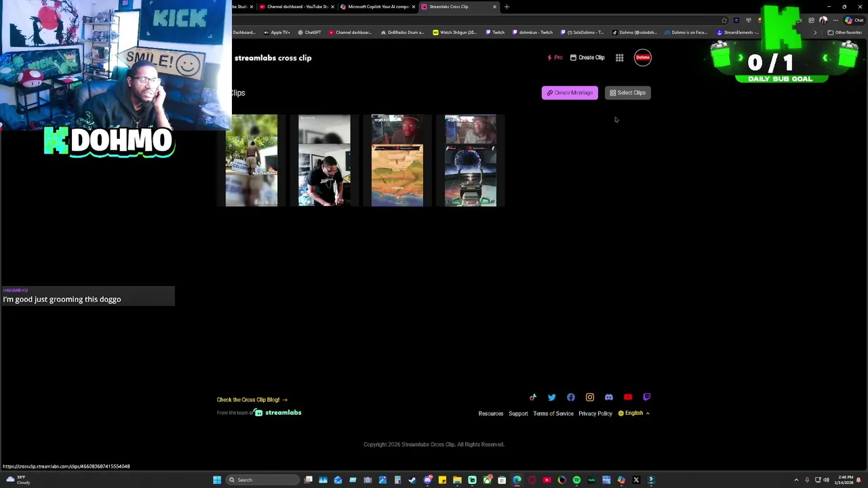868x488 pixels.
Task: Open the fourth clip thumbnail with globe scene
Action: point(471,161)
